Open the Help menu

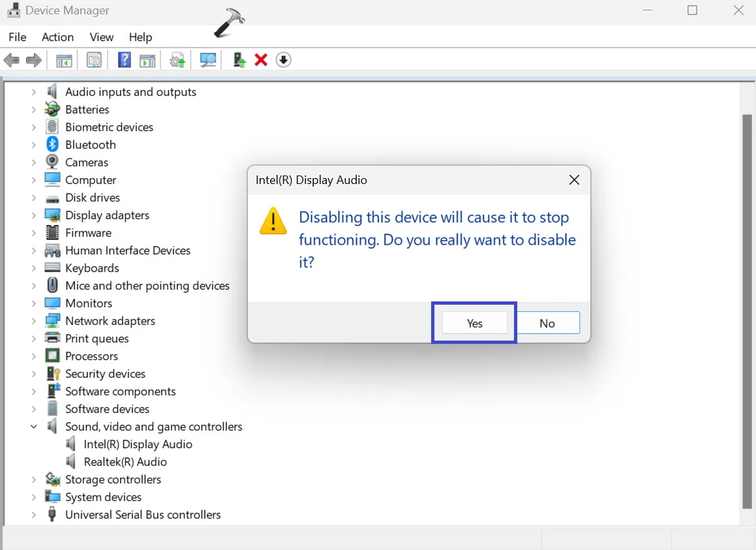pyautogui.click(x=140, y=37)
